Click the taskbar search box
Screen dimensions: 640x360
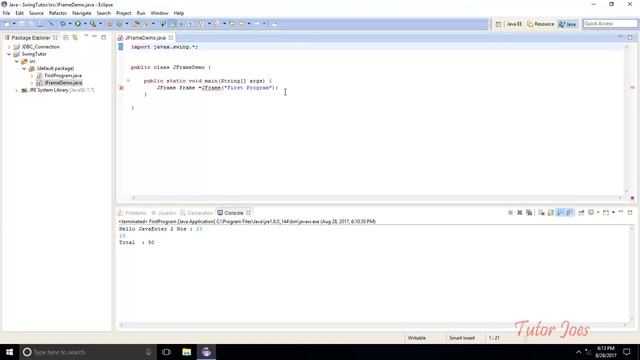(x=88, y=352)
